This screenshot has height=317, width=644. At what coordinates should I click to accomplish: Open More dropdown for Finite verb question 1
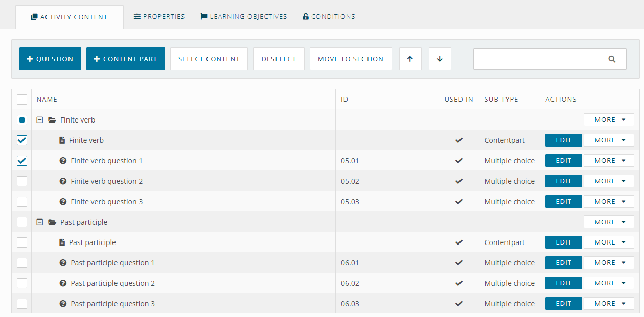click(609, 161)
